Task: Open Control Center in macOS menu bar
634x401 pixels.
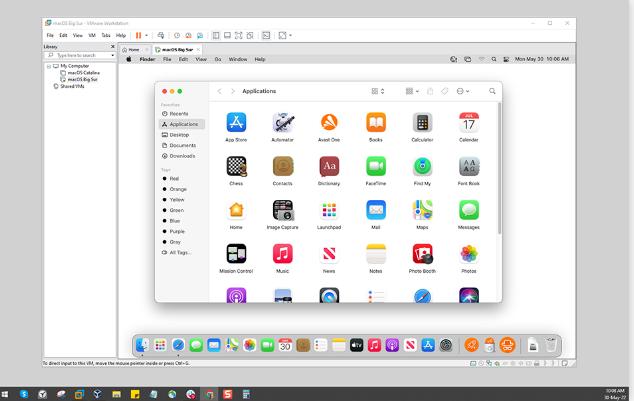Action: click(506, 59)
